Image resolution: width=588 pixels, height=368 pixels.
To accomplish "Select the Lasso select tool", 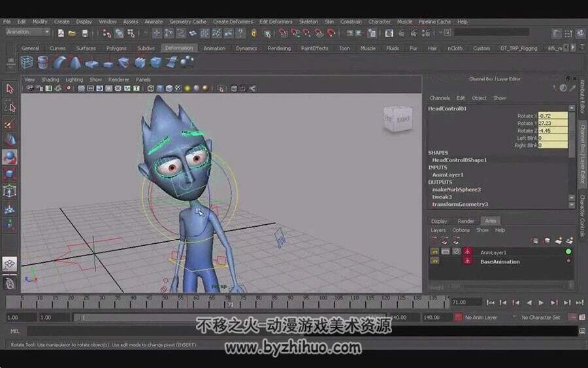I will coord(10,107).
